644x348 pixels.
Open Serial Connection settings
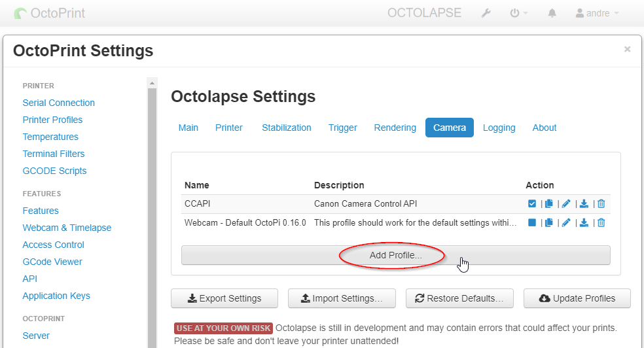[x=59, y=103]
